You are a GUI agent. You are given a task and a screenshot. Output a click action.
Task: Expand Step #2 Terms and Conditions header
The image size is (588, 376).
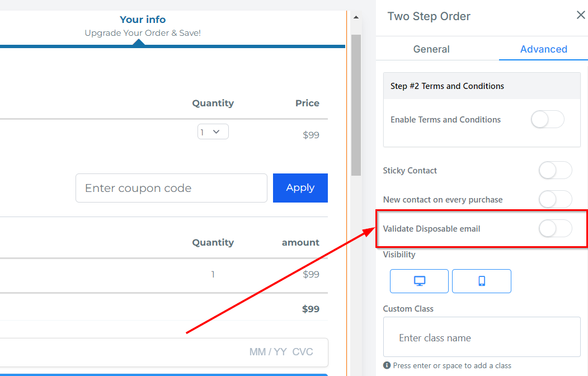click(482, 86)
